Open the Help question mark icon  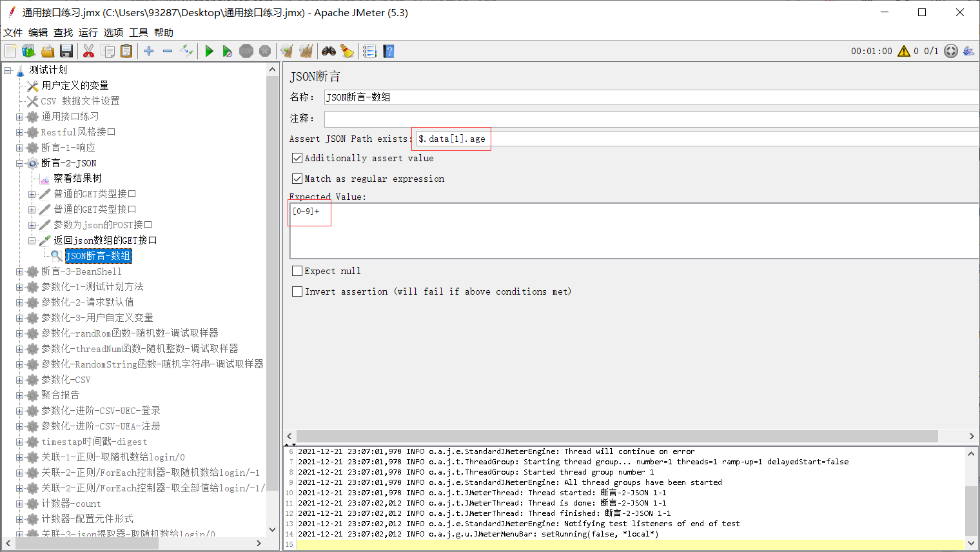pyautogui.click(x=388, y=51)
